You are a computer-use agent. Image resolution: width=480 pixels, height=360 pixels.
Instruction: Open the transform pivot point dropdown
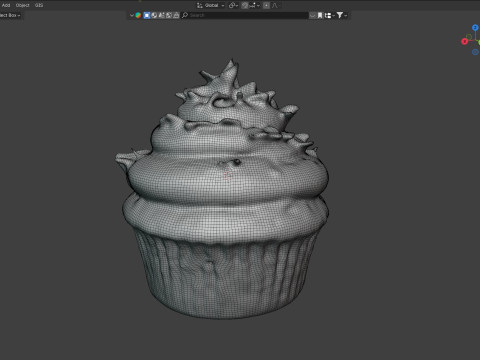(x=233, y=5)
